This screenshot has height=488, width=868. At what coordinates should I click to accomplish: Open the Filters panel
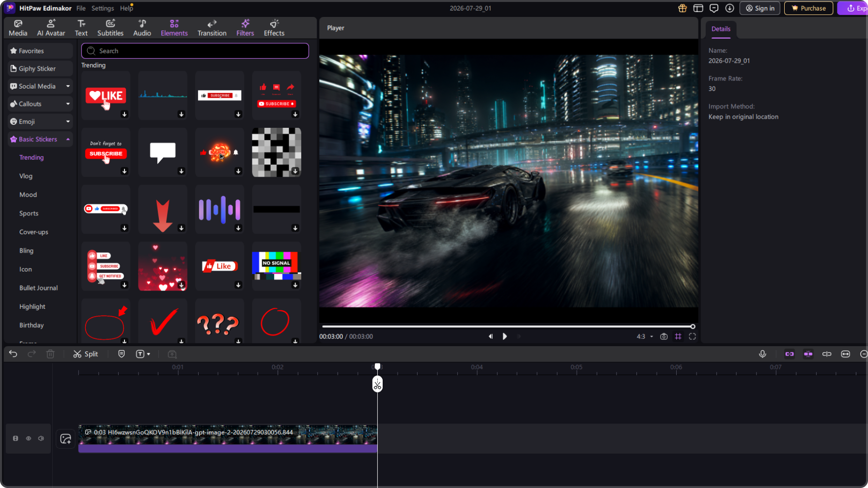pyautogui.click(x=245, y=28)
